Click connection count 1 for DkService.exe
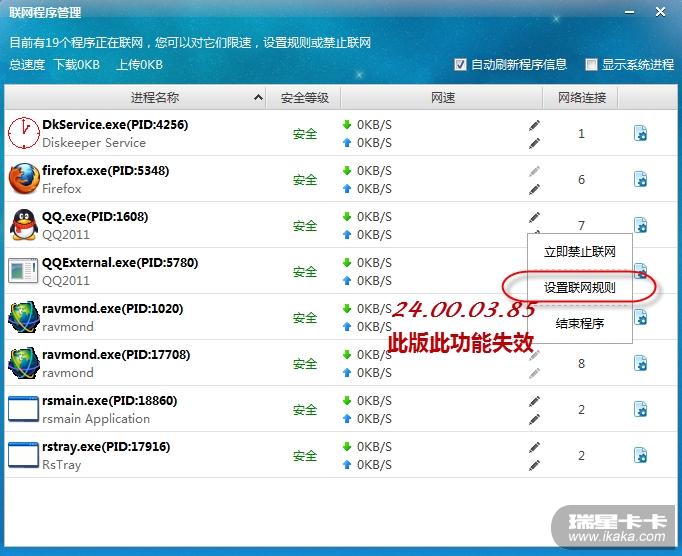This screenshot has width=682, height=556. pyautogui.click(x=581, y=133)
